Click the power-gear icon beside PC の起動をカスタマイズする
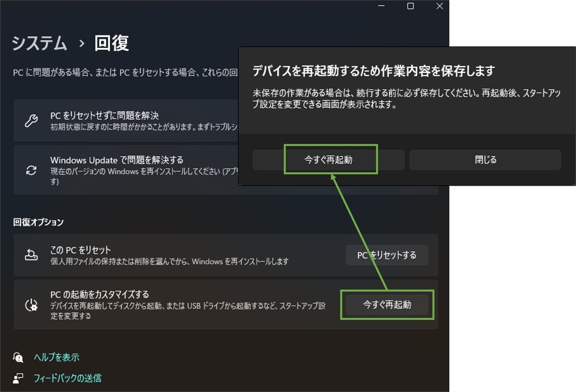Image resolution: width=576 pixels, height=392 pixels. (31, 305)
